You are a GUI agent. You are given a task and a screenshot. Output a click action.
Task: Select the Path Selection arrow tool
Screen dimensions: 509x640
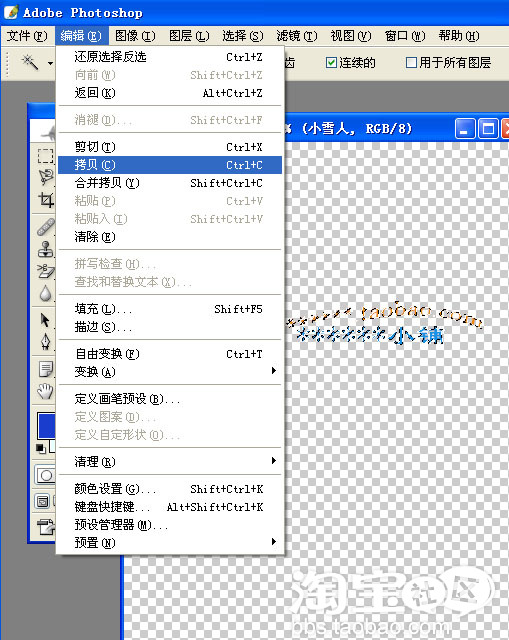pyautogui.click(x=45, y=320)
